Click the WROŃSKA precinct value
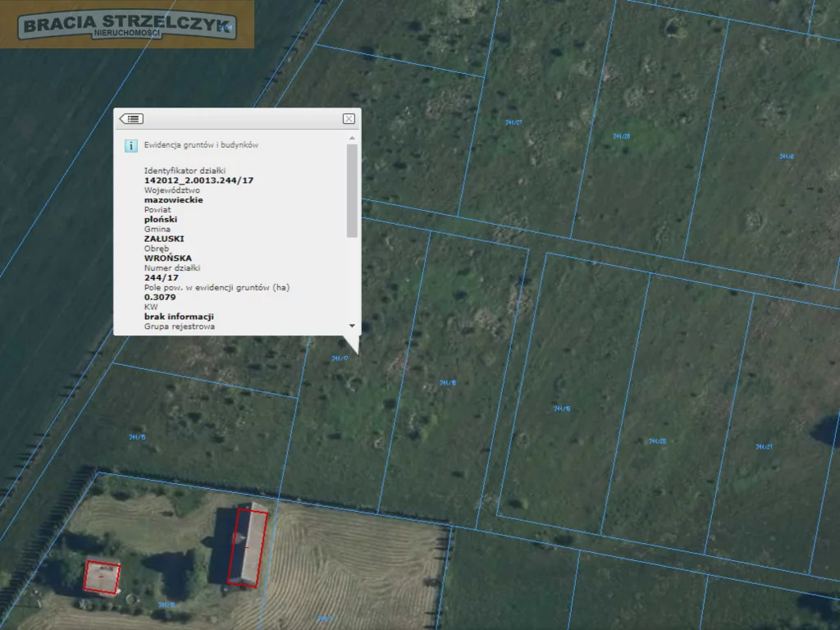Viewport: 840px width, 630px height. [x=167, y=258]
